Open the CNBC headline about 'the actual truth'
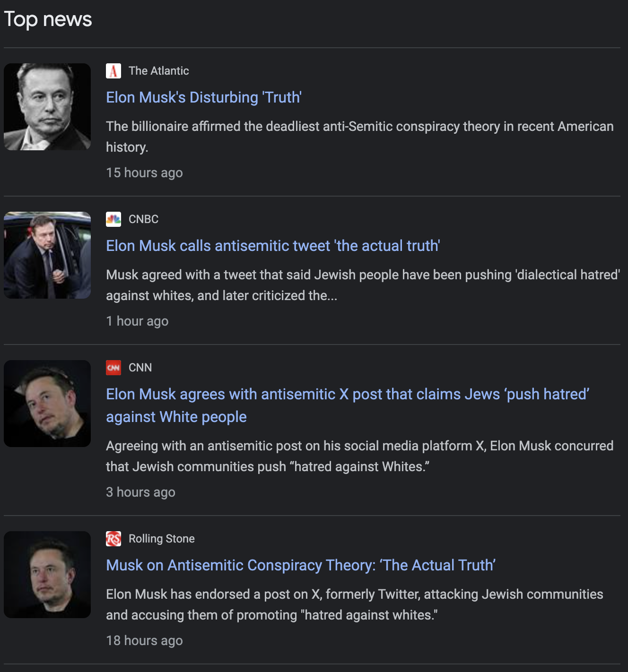The height and width of the screenshot is (672, 628). [273, 246]
